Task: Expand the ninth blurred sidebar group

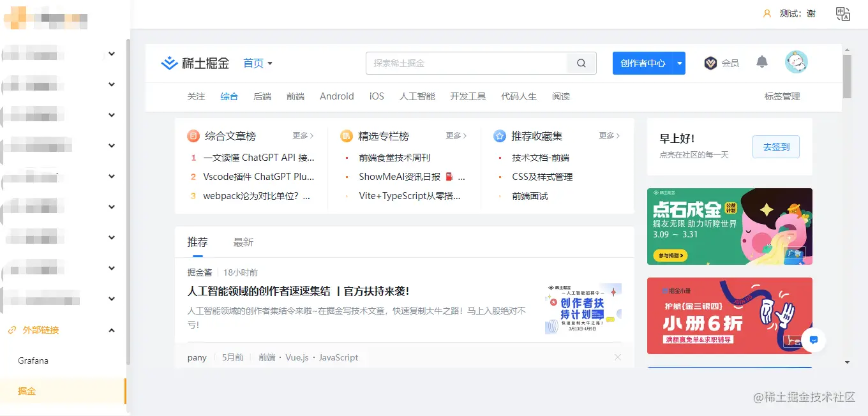Action: [x=112, y=299]
